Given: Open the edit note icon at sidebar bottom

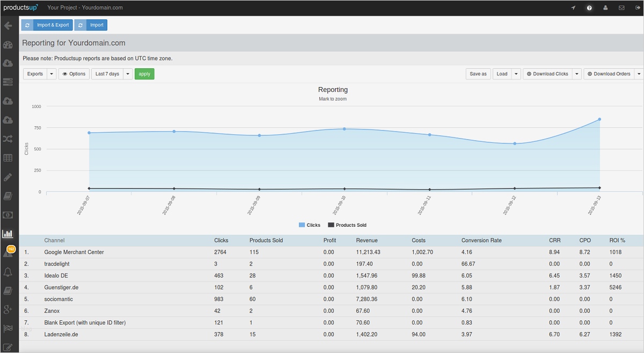Looking at the screenshot, I should (x=8, y=347).
